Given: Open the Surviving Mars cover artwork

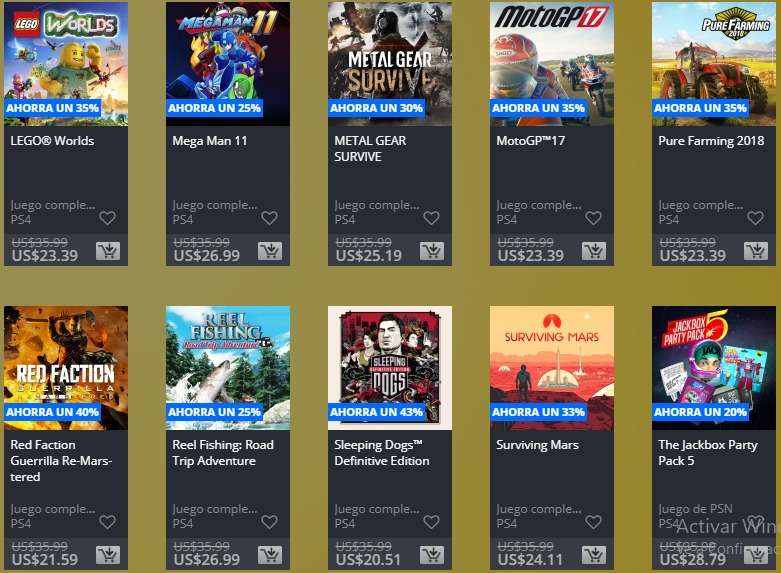Looking at the screenshot, I should 552,368.
